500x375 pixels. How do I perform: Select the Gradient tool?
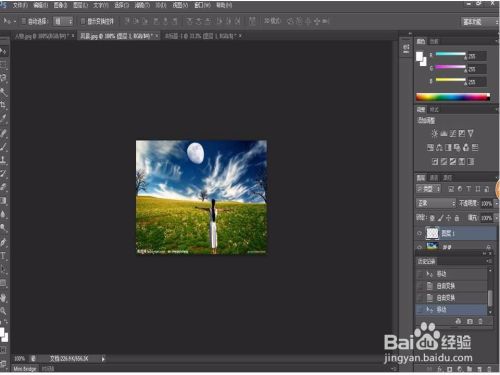point(3,200)
